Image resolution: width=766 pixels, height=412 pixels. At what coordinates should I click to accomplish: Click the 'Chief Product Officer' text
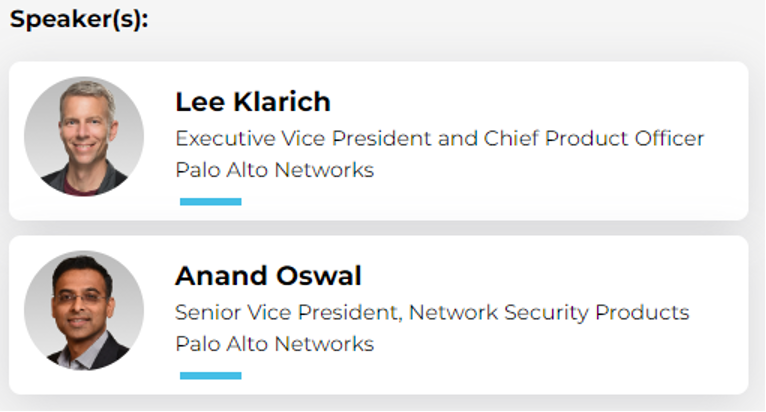(x=594, y=138)
